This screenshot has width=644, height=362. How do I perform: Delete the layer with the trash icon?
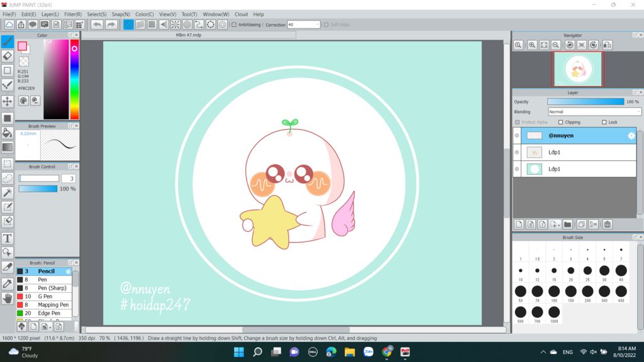pos(608,224)
